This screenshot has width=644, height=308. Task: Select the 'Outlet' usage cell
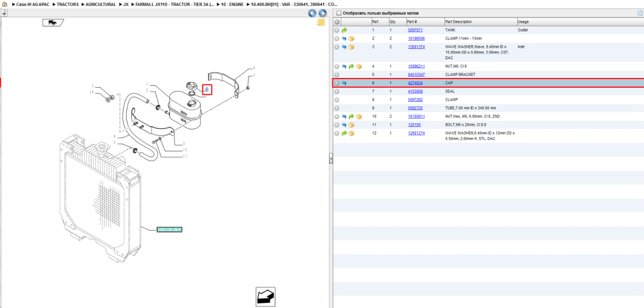523,30
